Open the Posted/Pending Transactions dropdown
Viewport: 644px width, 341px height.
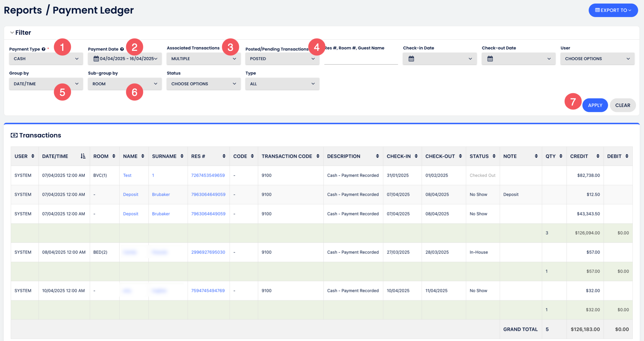[x=282, y=59]
